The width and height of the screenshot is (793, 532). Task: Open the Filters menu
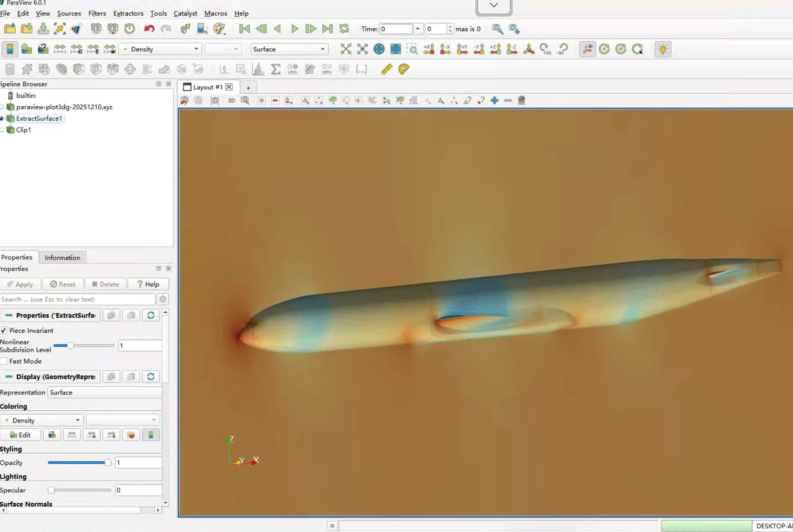(x=97, y=13)
